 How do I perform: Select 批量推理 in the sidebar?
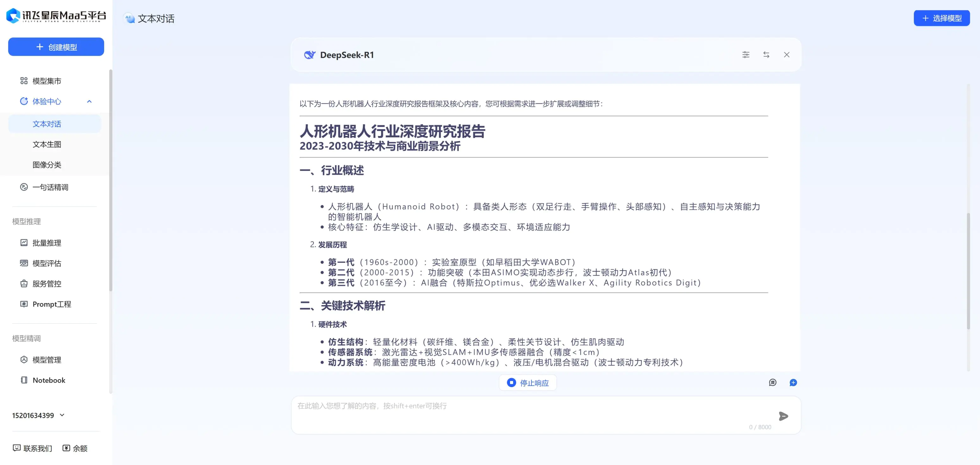(47, 243)
